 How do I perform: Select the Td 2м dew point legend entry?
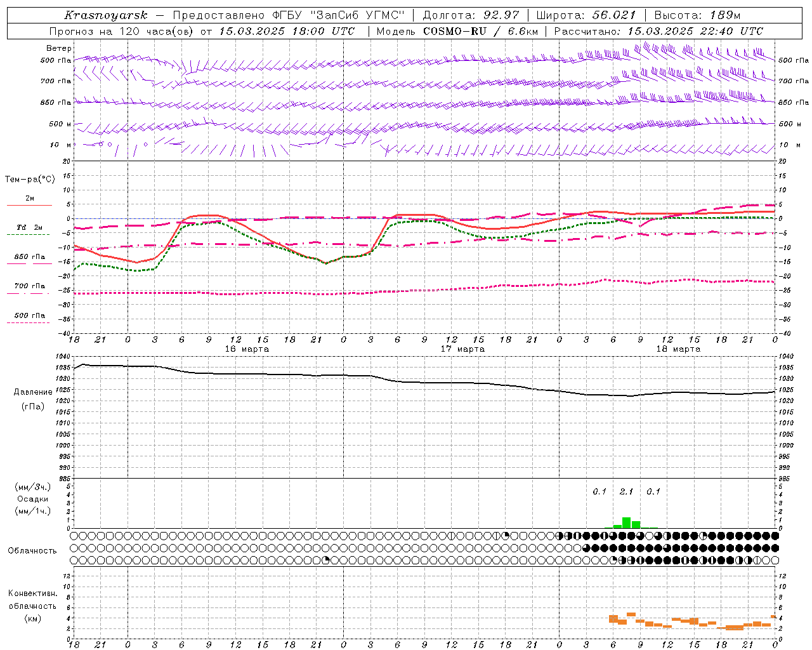(29, 227)
